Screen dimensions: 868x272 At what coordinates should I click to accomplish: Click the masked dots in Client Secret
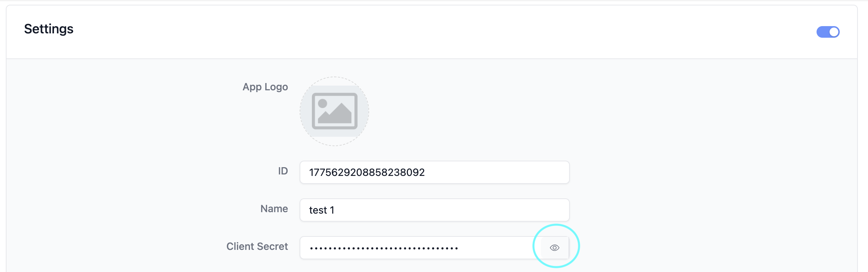click(x=384, y=248)
